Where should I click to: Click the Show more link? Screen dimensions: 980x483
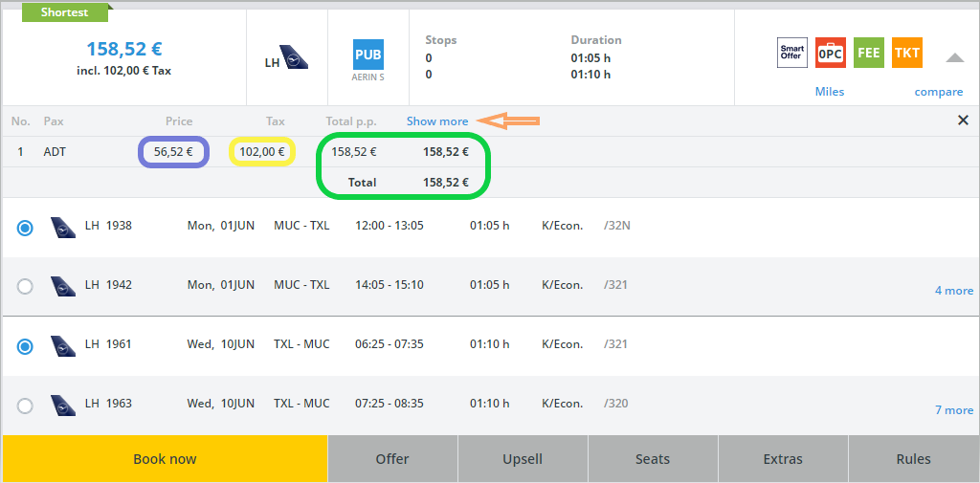pyautogui.click(x=437, y=121)
